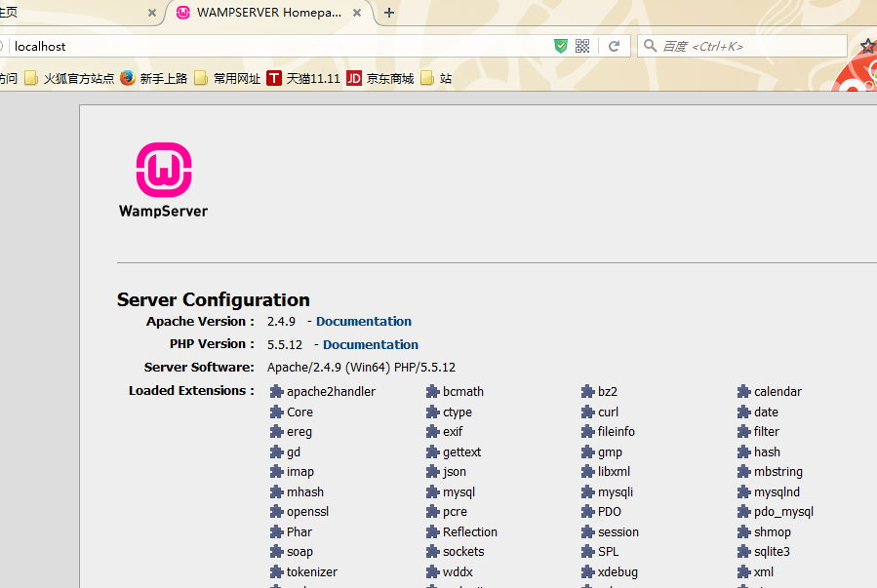Click the puzzle icon next to bz2
This screenshot has width=877, height=588.
coord(587,391)
